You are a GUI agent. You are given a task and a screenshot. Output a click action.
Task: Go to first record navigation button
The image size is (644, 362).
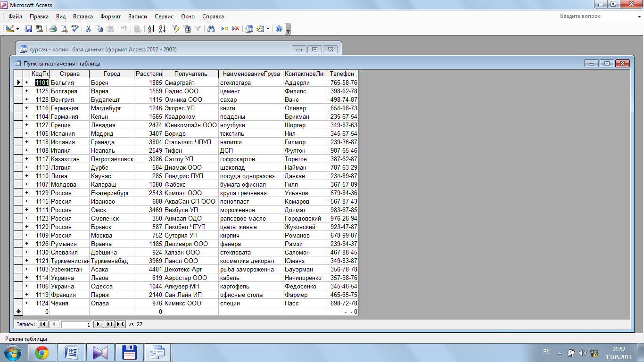click(42, 324)
